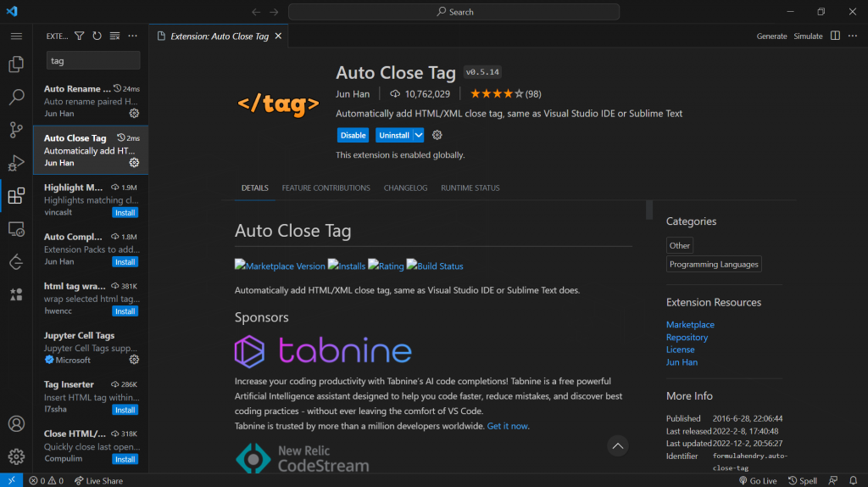Clear extensions search results
The width and height of the screenshot is (868, 487).
(114, 36)
